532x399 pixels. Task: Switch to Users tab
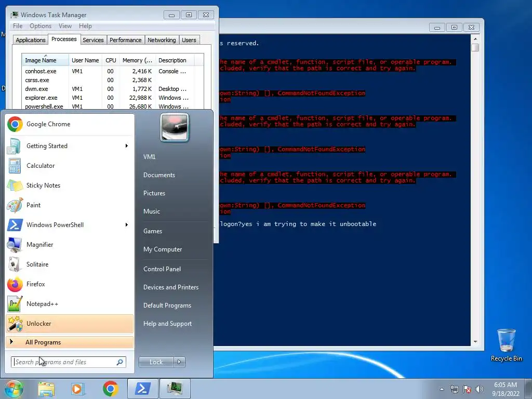point(189,40)
